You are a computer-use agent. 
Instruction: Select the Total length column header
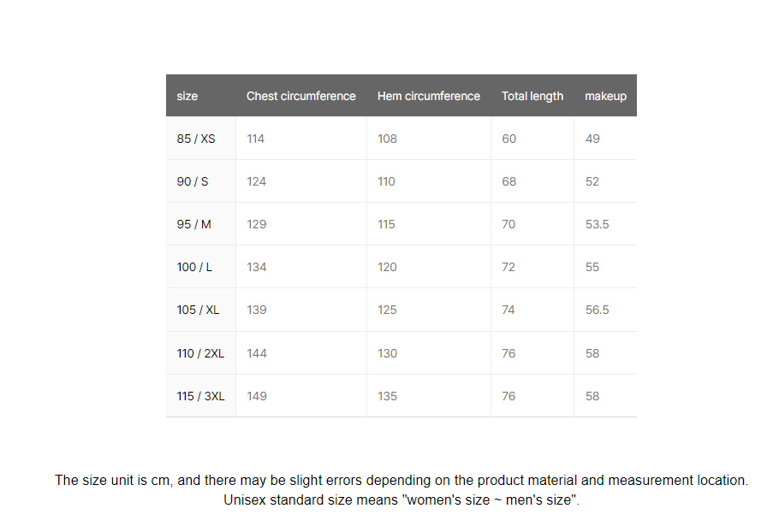click(532, 97)
